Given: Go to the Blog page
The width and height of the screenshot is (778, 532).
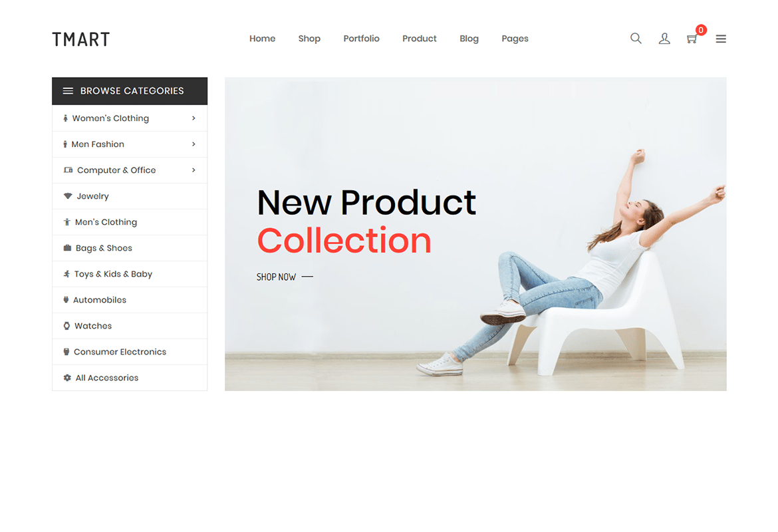Looking at the screenshot, I should click(x=469, y=39).
